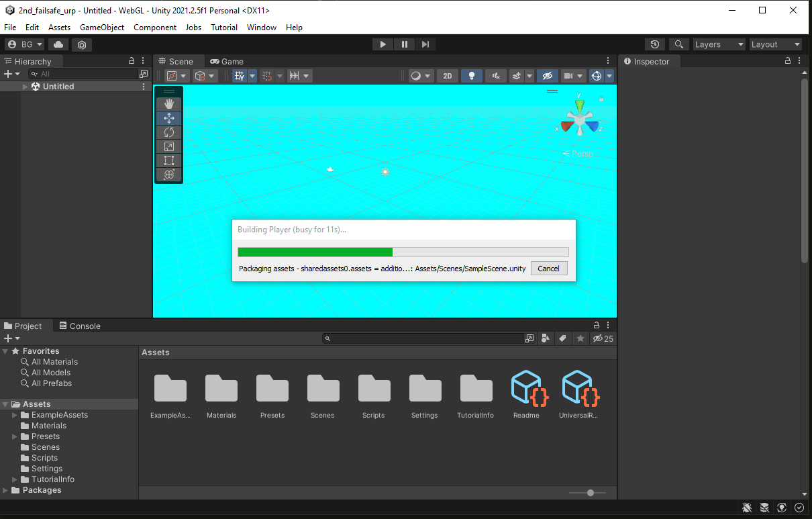Select the Rect Transform tool

[x=168, y=160]
